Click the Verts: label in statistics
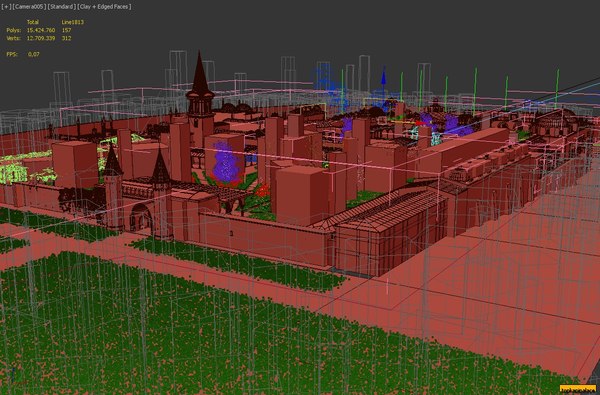 pyautogui.click(x=14, y=38)
